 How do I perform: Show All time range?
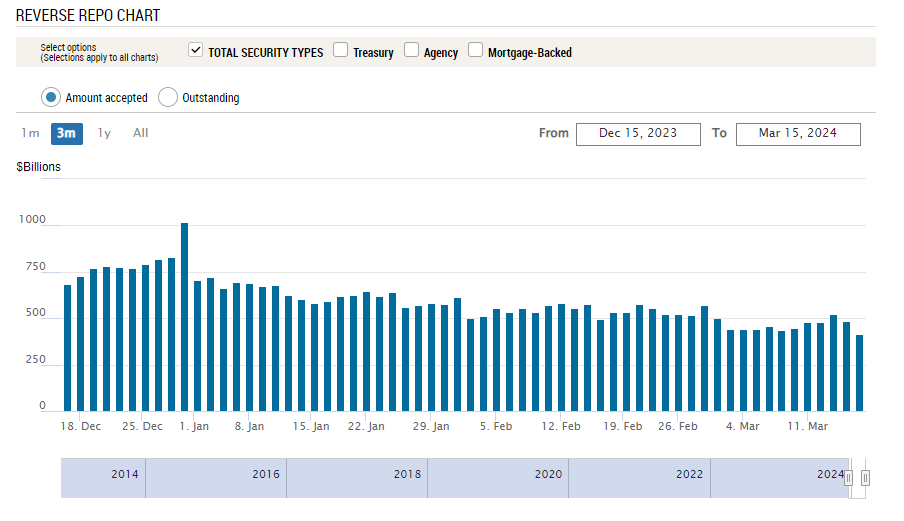tap(141, 133)
